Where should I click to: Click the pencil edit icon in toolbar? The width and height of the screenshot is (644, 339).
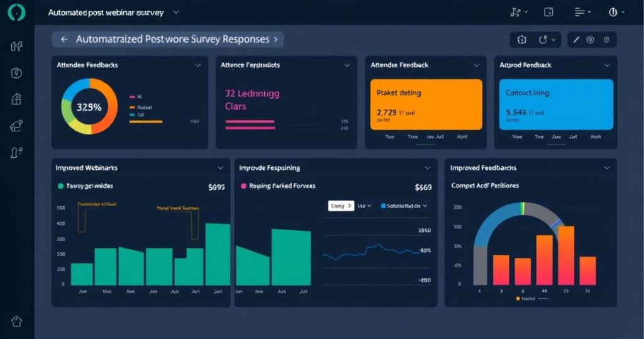pos(575,40)
